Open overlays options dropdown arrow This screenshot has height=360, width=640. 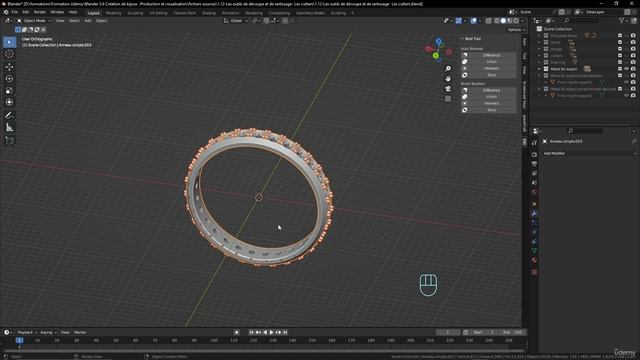pos(480,21)
